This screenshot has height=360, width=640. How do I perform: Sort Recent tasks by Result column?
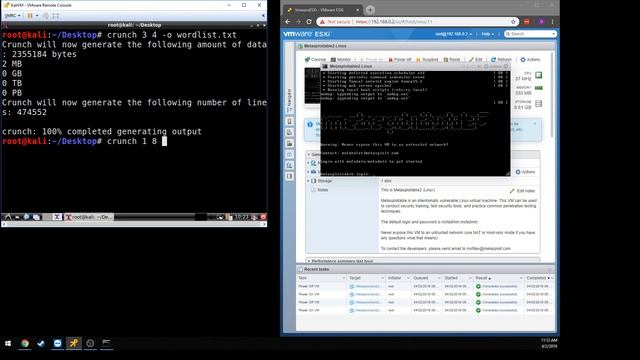498,278
